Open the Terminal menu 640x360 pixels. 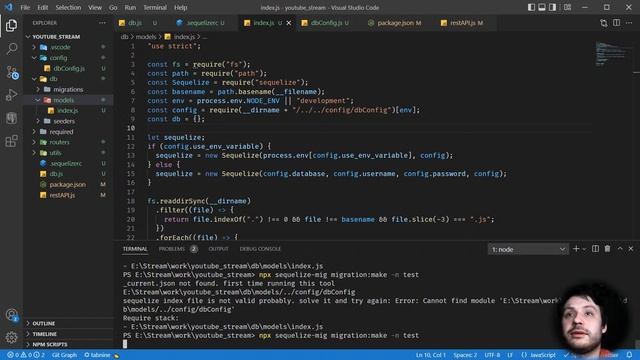click(155, 7)
